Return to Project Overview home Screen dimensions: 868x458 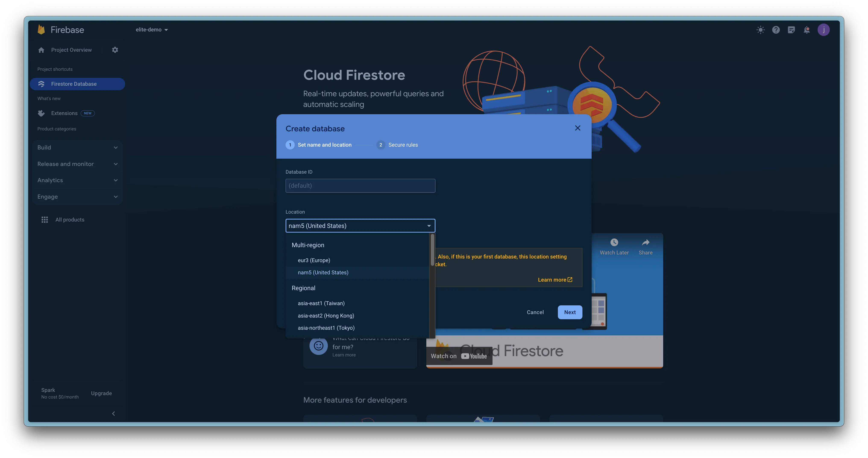click(71, 50)
